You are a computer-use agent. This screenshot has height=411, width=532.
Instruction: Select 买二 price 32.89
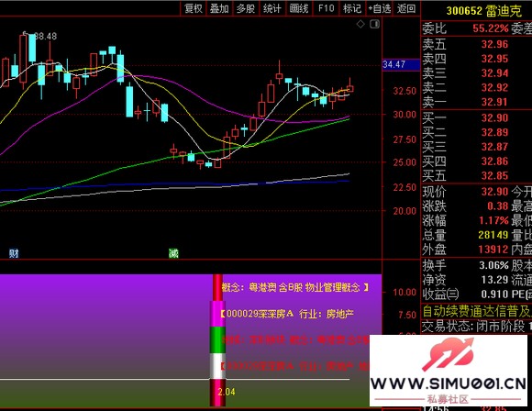[494, 132]
